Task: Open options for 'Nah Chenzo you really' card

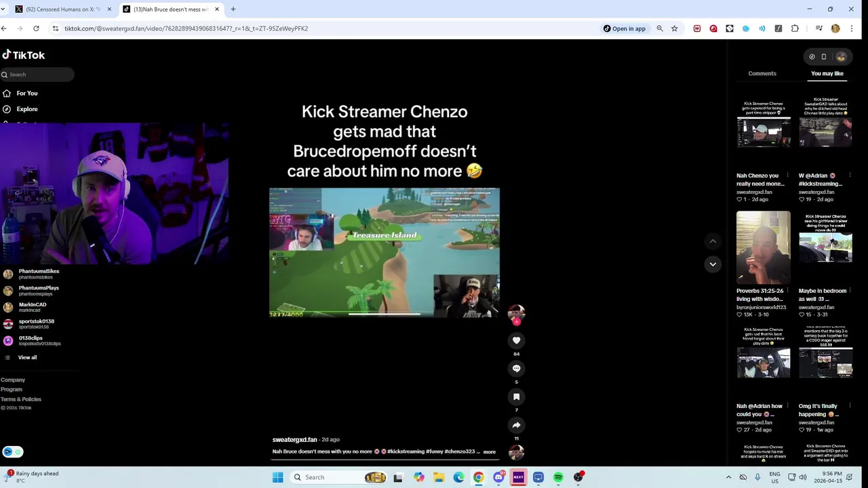Action: coord(787,176)
